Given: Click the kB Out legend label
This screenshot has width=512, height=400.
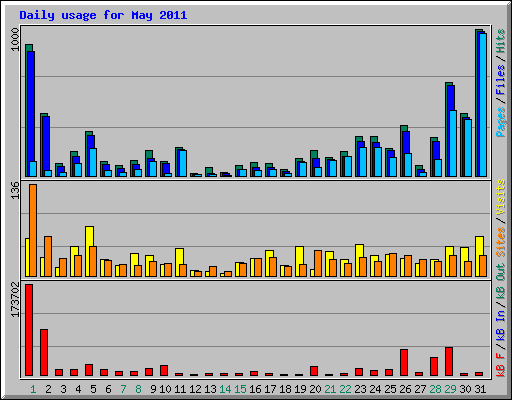Looking at the screenshot, I should click(501, 281).
